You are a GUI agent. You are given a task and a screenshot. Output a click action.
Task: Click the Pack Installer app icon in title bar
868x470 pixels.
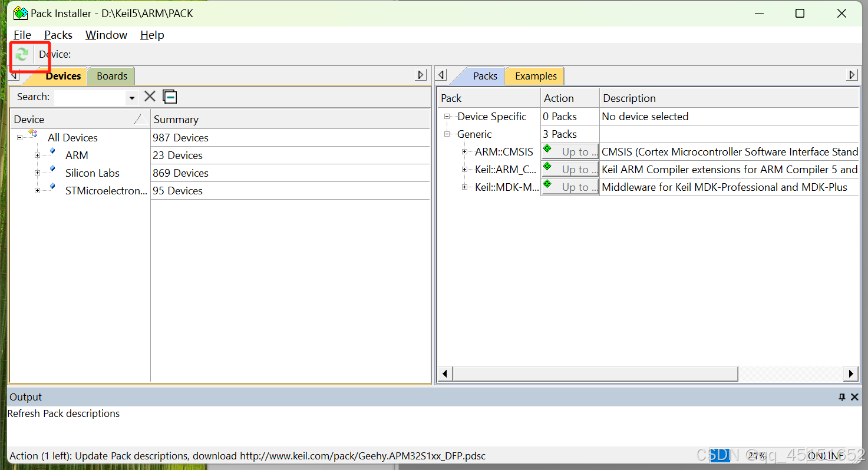tap(20, 13)
